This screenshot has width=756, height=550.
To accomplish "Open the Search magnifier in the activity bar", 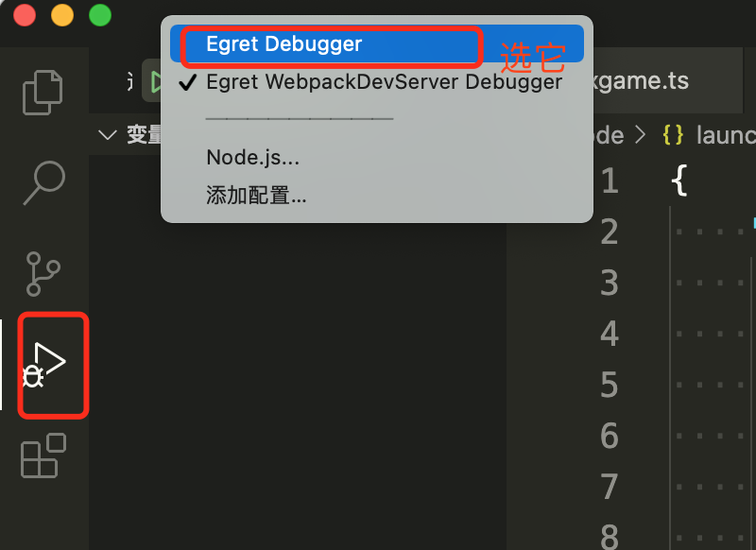I will click(43, 182).
